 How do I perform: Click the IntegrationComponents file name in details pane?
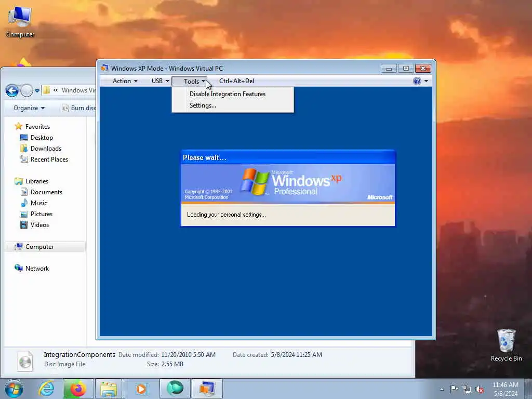click(79, 354)
